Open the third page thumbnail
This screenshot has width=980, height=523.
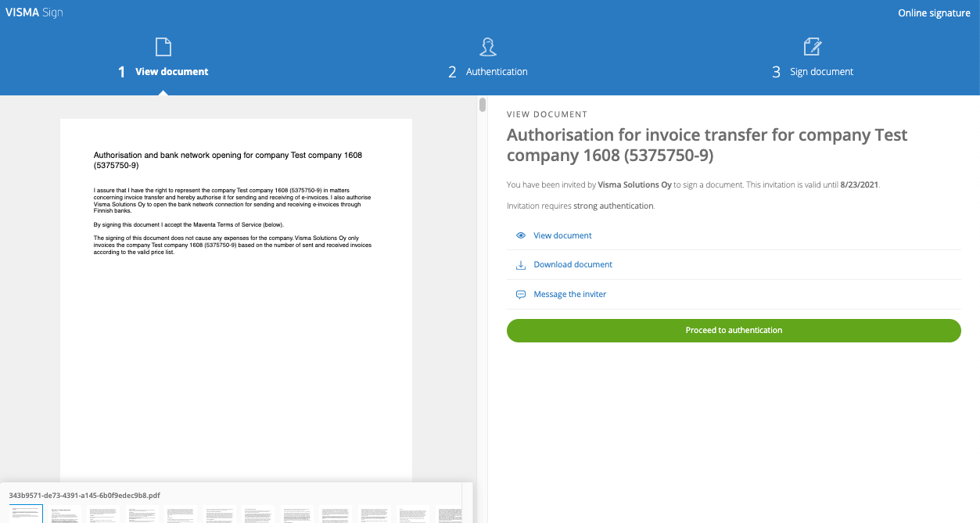click(103, 514)
